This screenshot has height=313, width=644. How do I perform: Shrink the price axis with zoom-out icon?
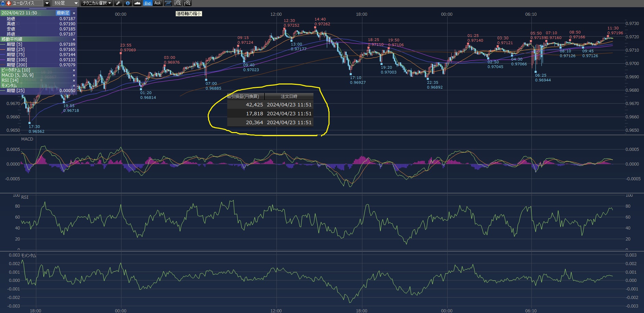[x=178, y=3]
